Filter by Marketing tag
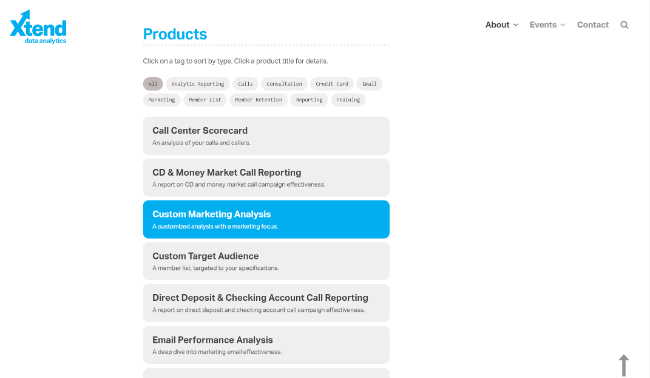650x378 pixels. pyautogui.click(x=162, y=100)
